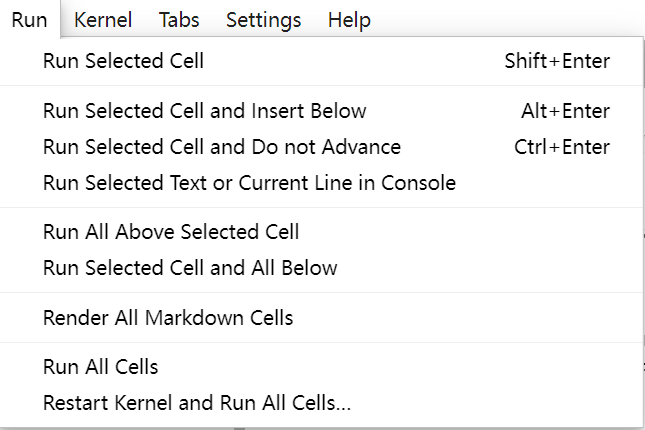This screenshot has width=645, height=430.
Task: Select Run Selected Cell and Insert Below
Action: (204, 111)
